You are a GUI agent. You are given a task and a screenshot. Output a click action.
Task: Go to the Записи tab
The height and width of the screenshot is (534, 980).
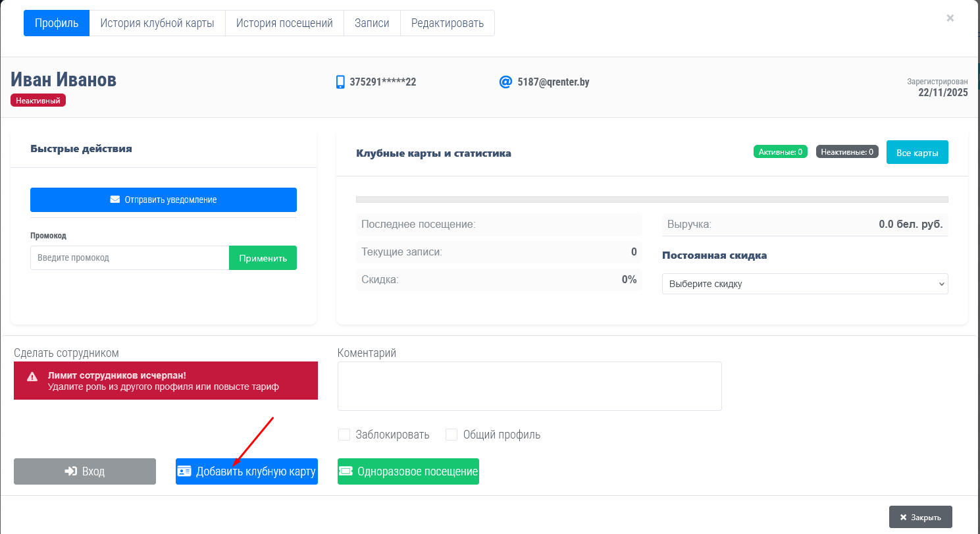(x=372, y=23)
